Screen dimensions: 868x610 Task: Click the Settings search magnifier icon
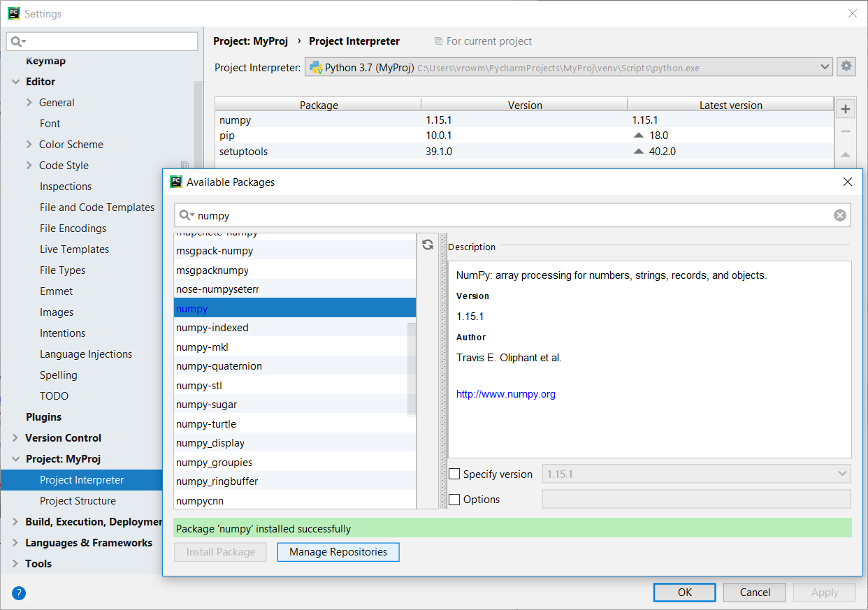pyautogui.click(x=19, y=42)
